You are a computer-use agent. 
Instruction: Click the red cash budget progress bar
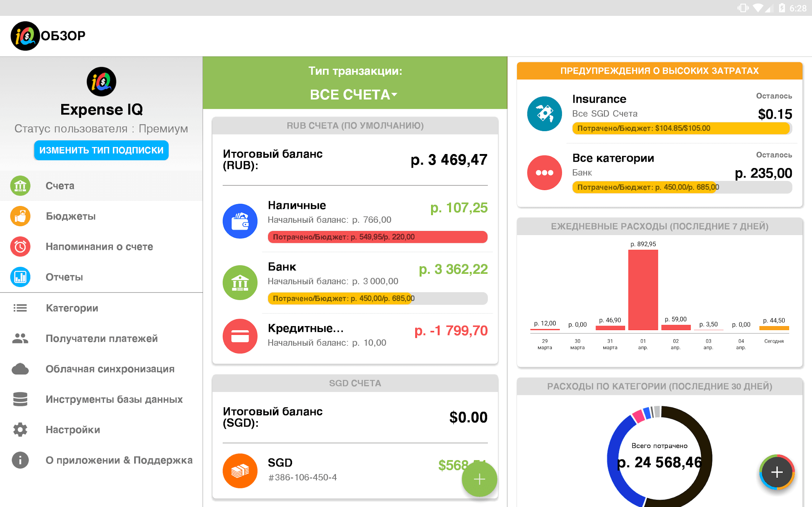point(378,237)
